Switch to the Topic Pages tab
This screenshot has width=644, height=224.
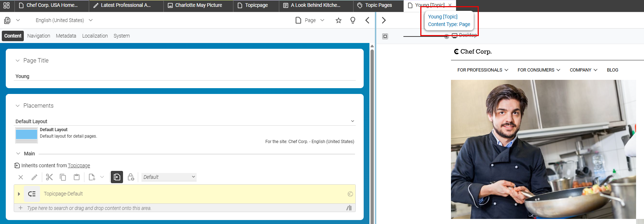[378, 5]
